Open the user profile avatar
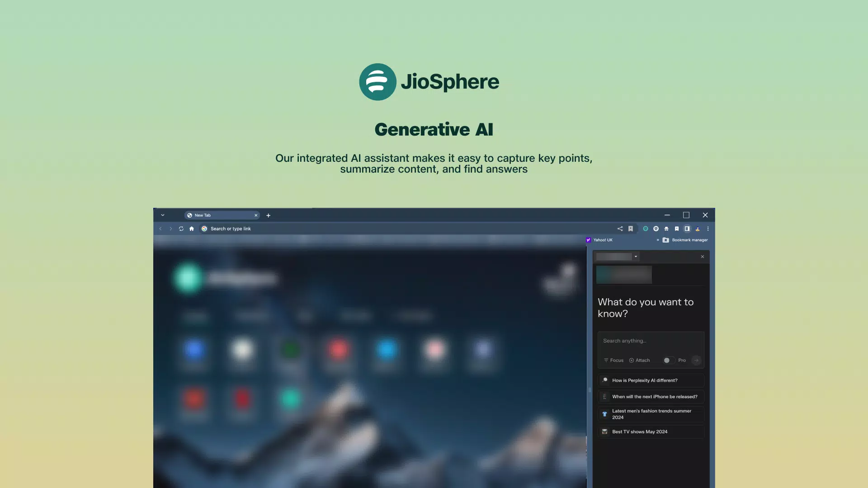This screenshot has height=488, width=868. tap(698, 229)
